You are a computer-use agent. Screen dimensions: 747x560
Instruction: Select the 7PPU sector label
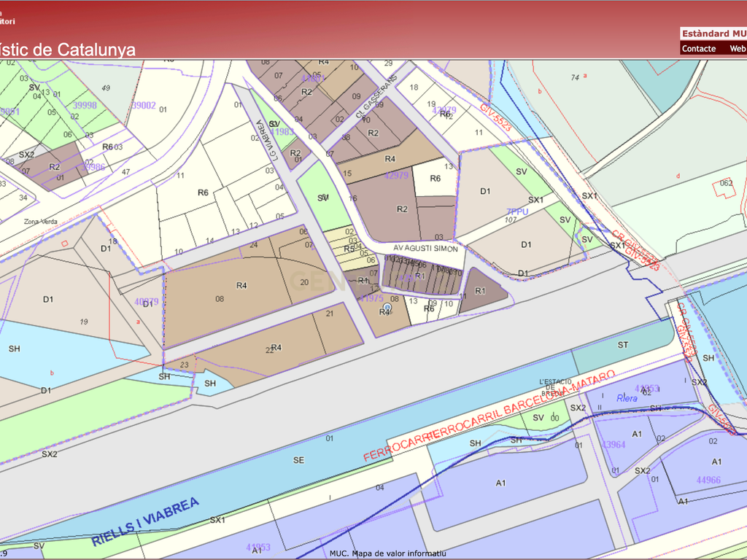(x=517, y=212)
